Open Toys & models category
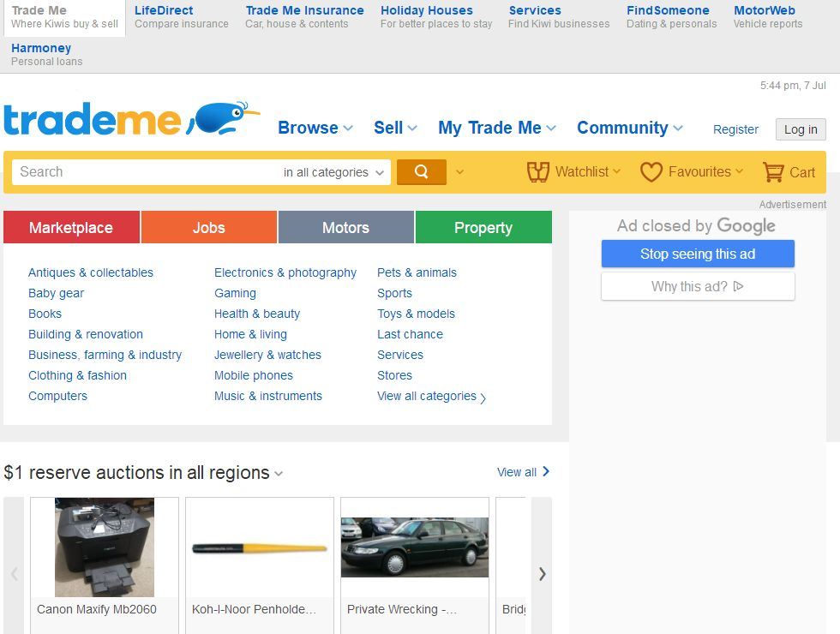 417,314
